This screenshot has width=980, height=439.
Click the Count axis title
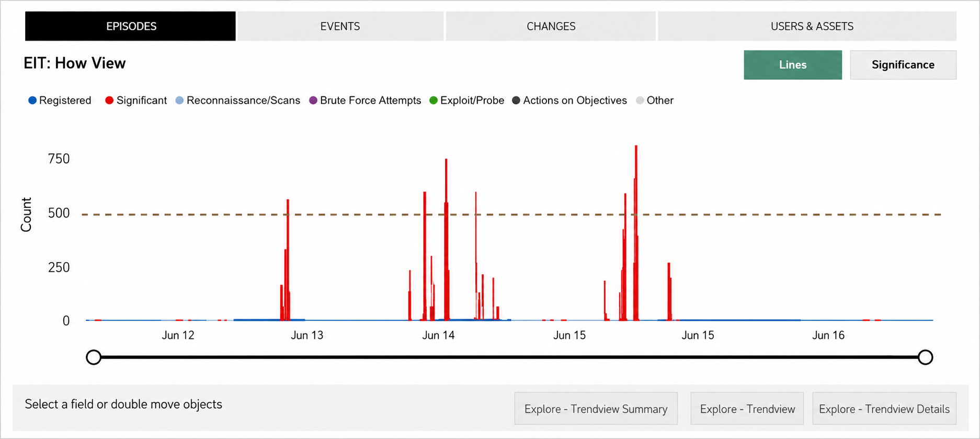[x=26, y=215]
